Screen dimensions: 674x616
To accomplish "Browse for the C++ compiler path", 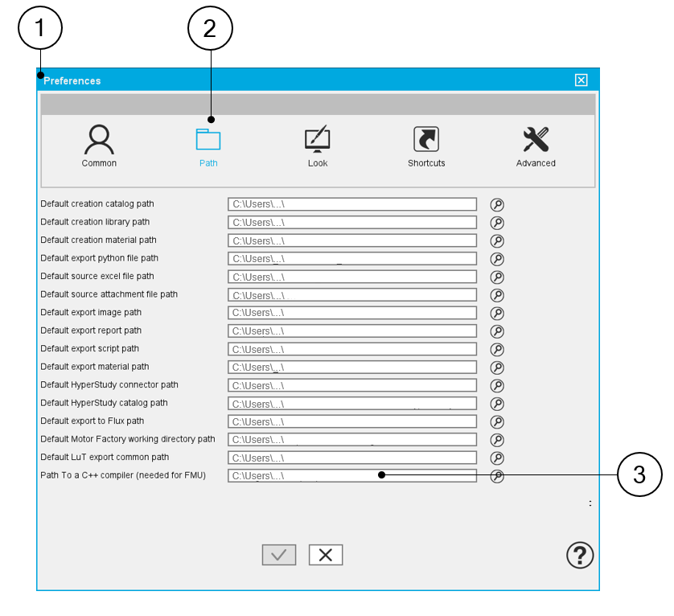I will pyautogui.click(x=497, y=476).
